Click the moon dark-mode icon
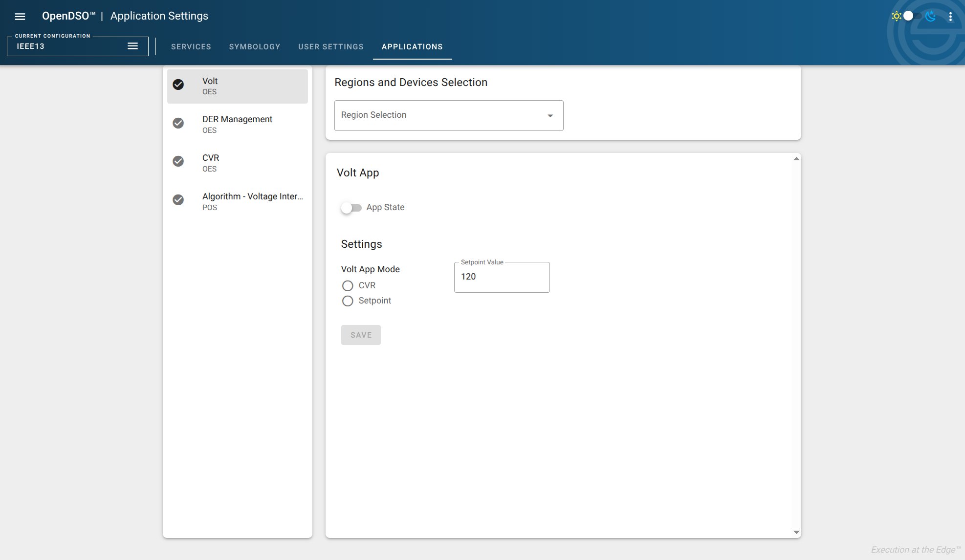 coord(931,16)
